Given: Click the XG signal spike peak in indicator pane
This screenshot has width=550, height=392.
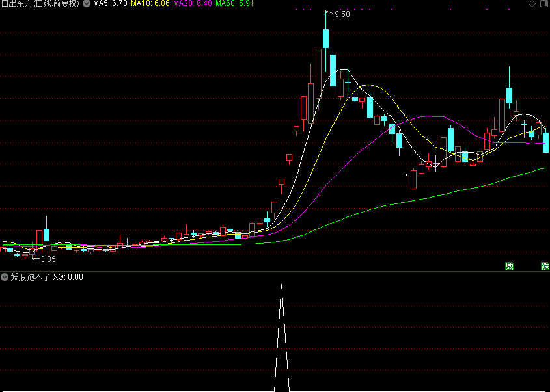Looking at the screenshot, I should 281,285.
